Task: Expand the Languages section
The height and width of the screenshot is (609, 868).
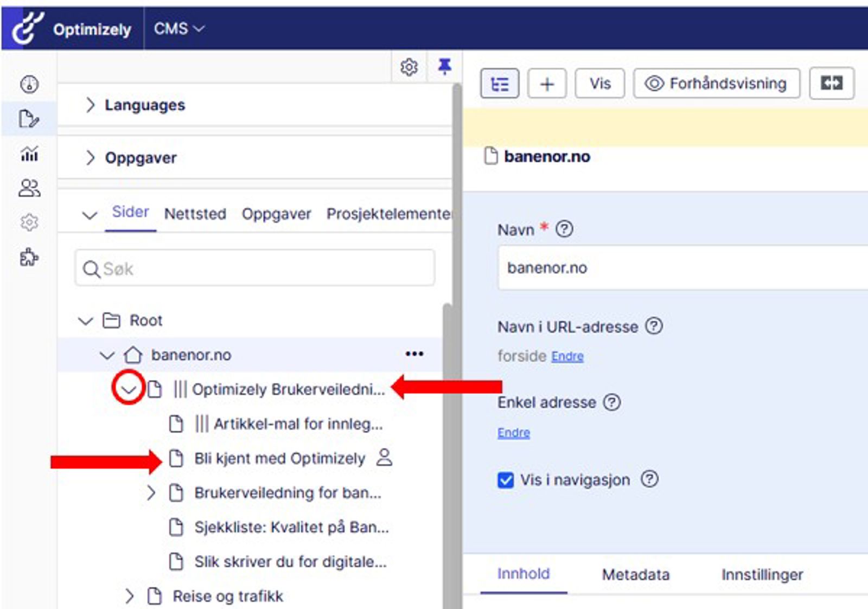Action: [91, 105]
